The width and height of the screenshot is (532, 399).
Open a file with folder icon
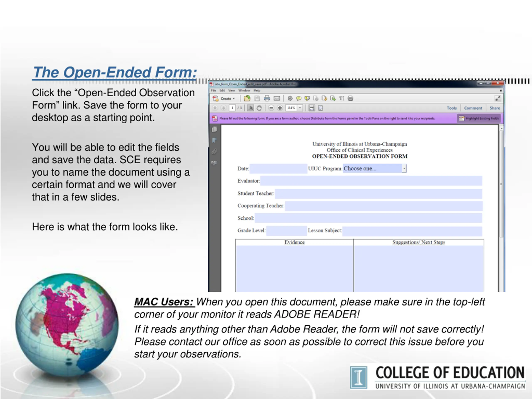pyautogui.click(x=247, y=98)
